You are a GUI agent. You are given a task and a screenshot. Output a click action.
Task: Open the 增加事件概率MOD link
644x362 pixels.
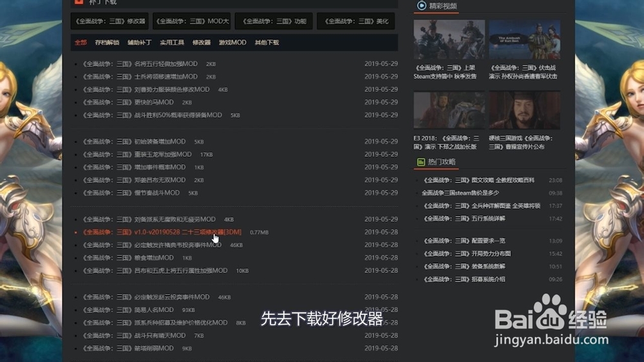tap(135, 167)
